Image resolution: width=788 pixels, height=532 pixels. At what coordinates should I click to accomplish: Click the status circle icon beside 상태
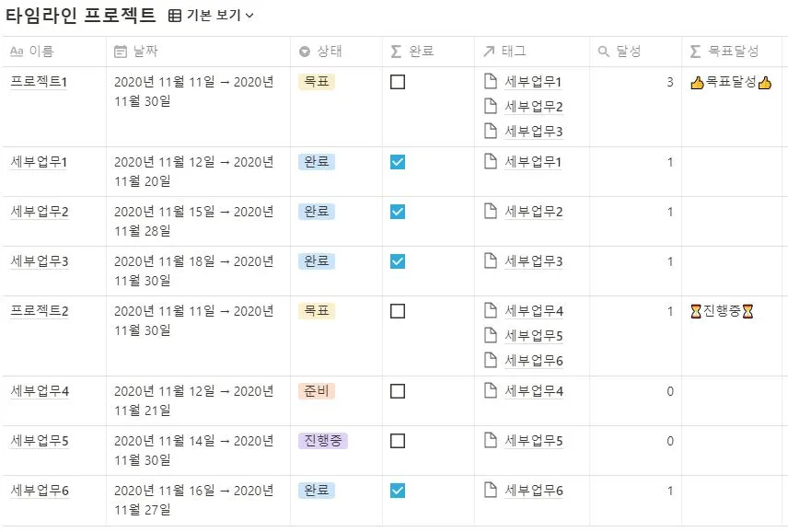click(305, 52)
